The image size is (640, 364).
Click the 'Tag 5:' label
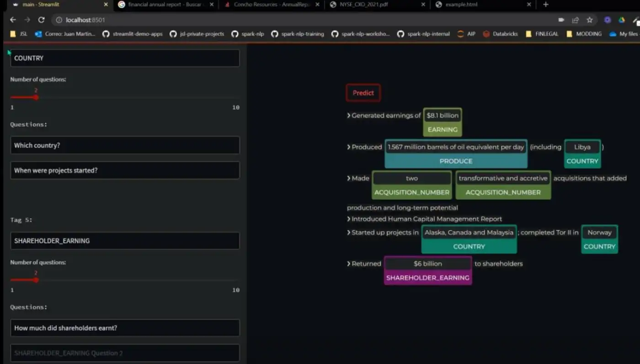click(21, 220)
